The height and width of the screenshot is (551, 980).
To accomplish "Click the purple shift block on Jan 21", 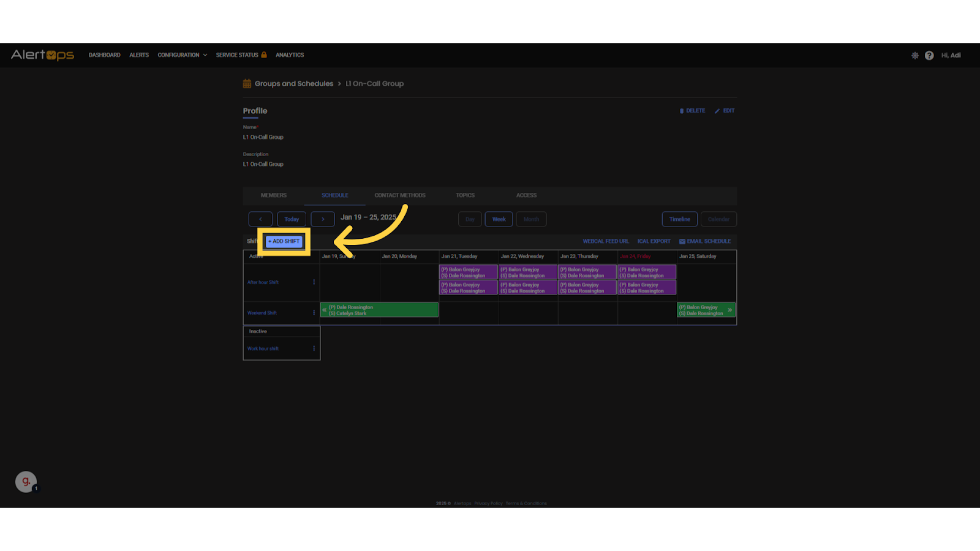I will tap(469, 272).
